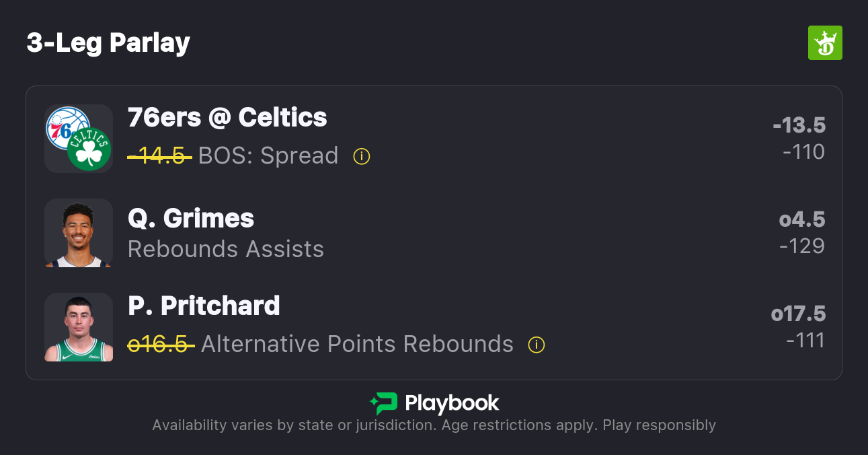Click the Rebounds Assists market label
This screenshot has width=868, height=455.
pos(226,249)
